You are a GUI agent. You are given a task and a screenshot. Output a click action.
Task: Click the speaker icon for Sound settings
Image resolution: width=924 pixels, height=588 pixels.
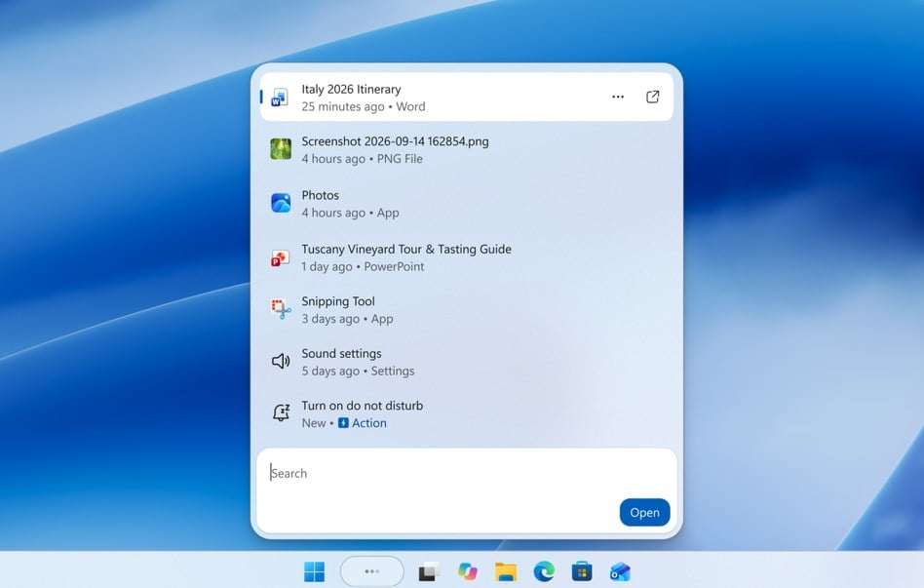click(x=281, y=361)
